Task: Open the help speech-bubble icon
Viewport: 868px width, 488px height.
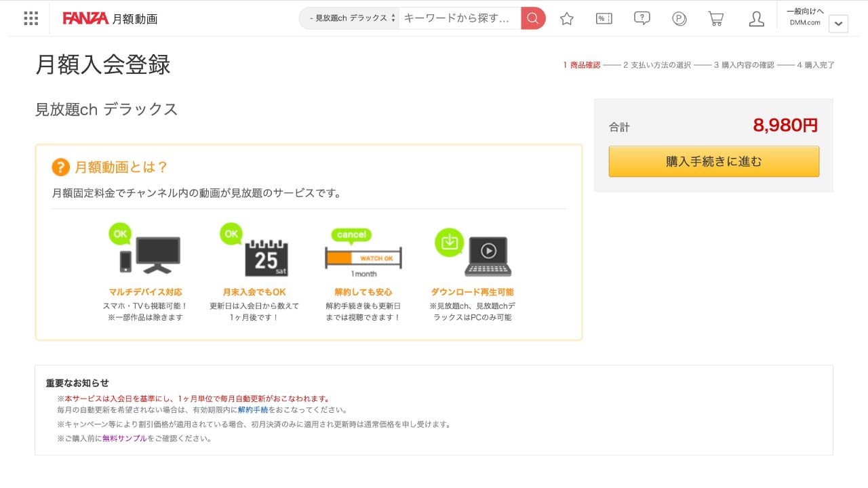Action: [642, 18]
